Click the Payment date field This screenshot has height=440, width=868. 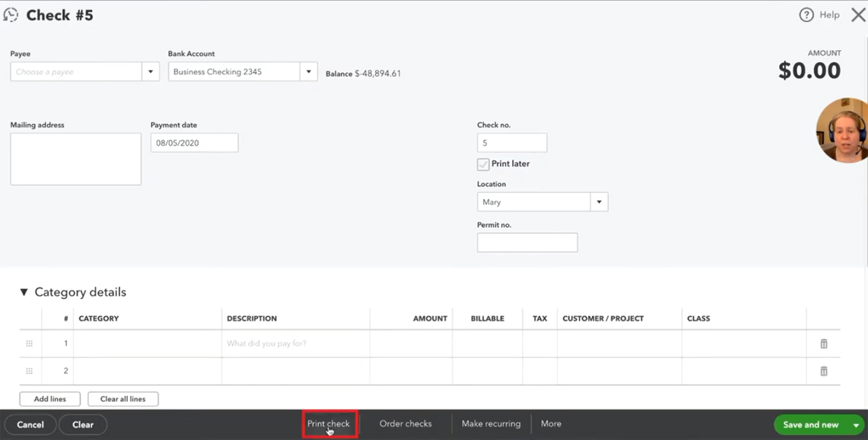pos(194,143)
